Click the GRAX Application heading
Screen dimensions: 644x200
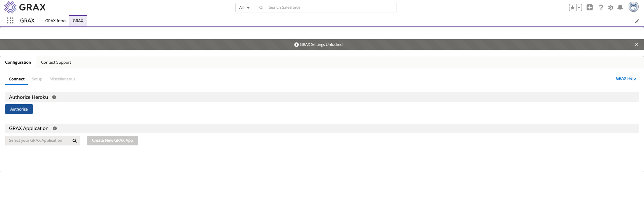(29, 128)
